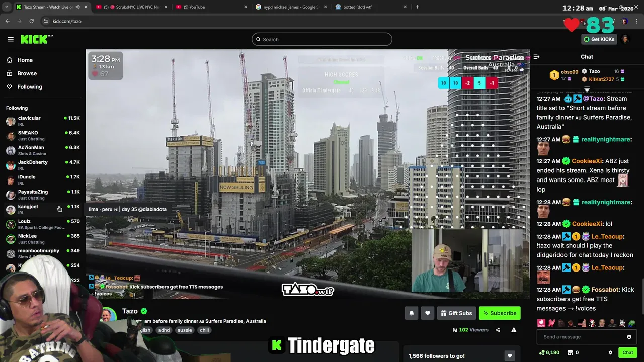
Task: Open kangjoel channel in Following list
Action: click(x=43, y=209)
